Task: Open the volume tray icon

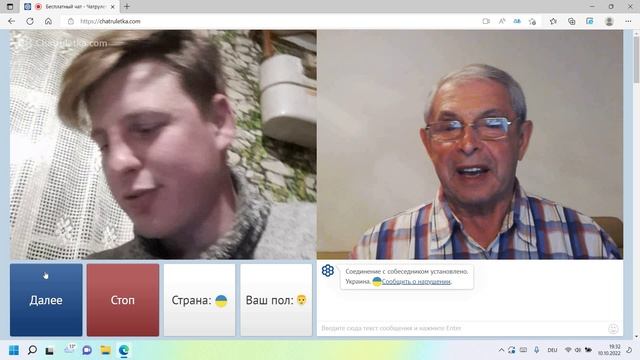Action: click(578, 350)
